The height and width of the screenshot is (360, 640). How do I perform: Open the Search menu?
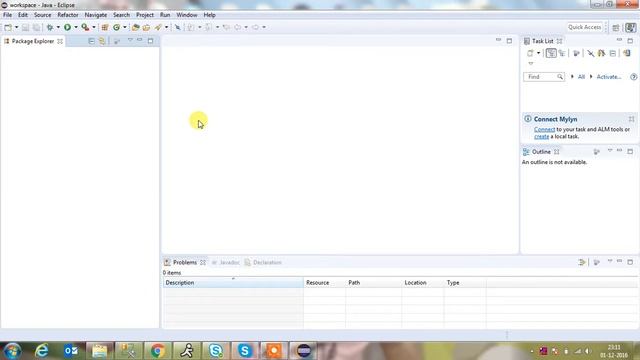coord(121,15)
